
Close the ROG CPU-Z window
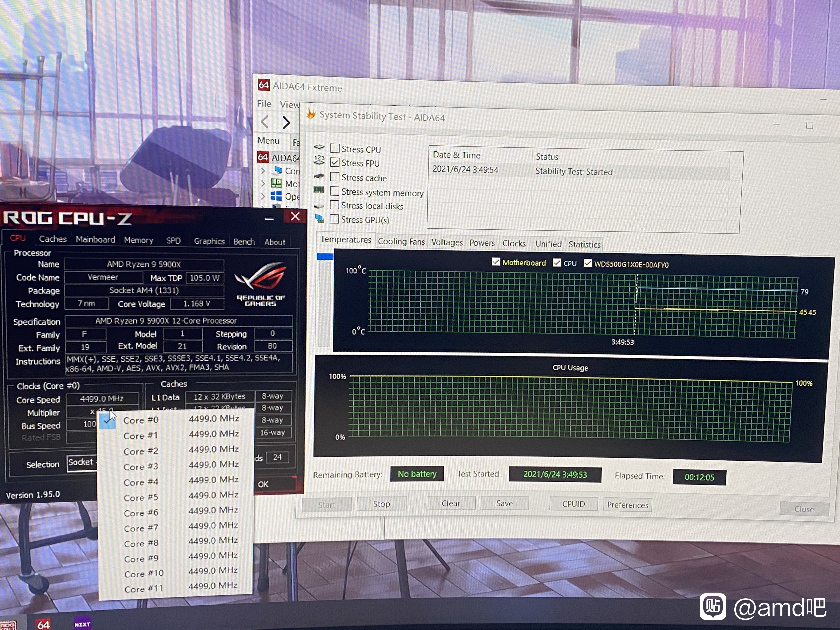point(295,216)
